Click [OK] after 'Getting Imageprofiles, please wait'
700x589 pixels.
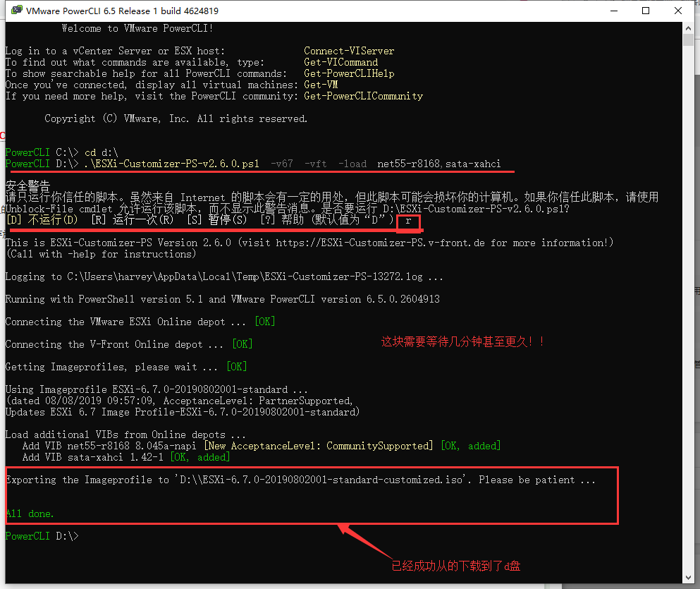click(237, 367)
